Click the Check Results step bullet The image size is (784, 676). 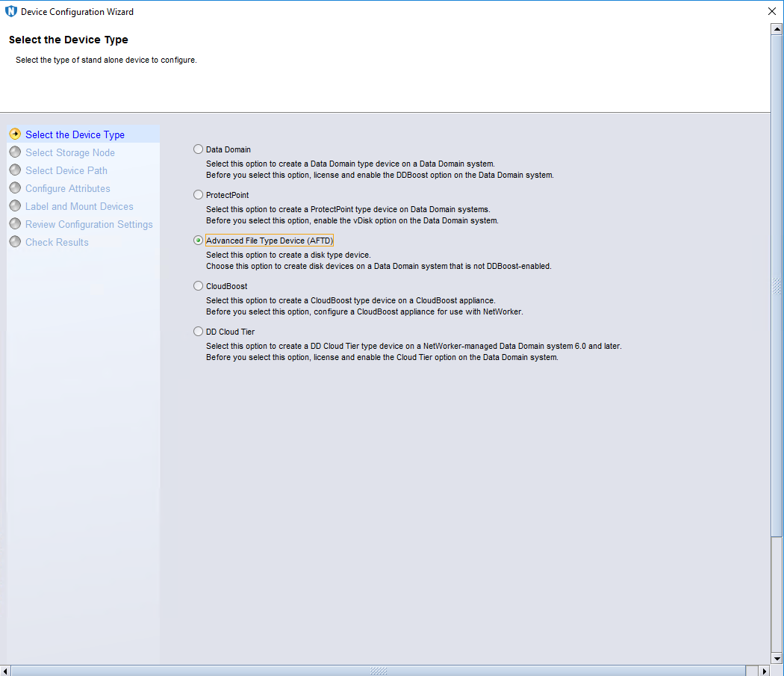[15, 242]
